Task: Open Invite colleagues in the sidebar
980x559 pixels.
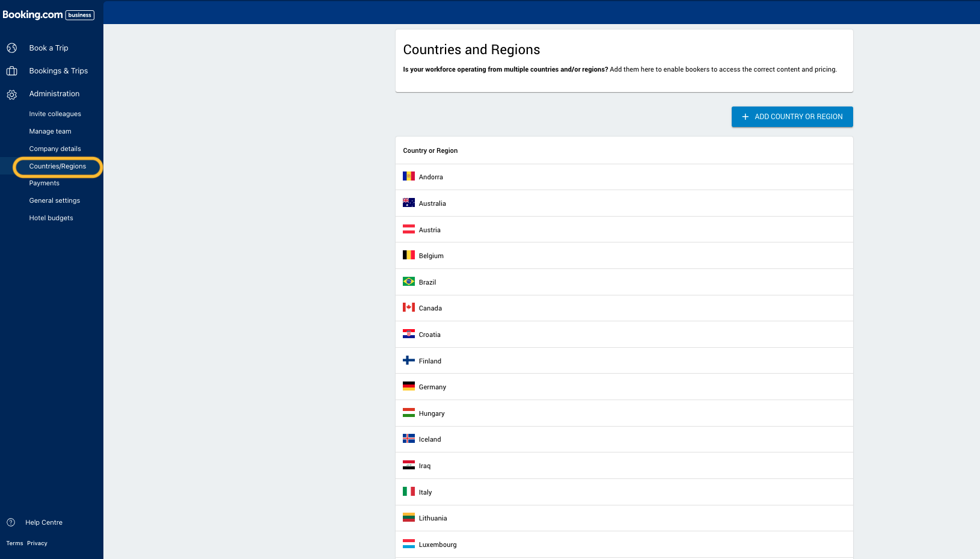Action: tap(55, 114)
